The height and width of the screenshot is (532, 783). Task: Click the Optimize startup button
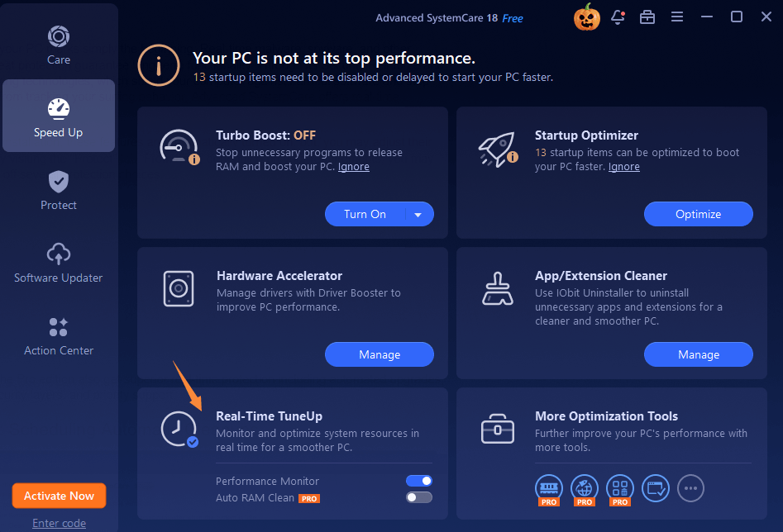point(698,214)
